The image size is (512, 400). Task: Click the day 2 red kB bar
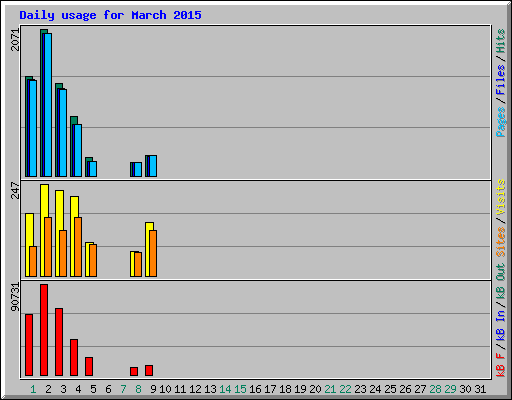tap(44, 330)
